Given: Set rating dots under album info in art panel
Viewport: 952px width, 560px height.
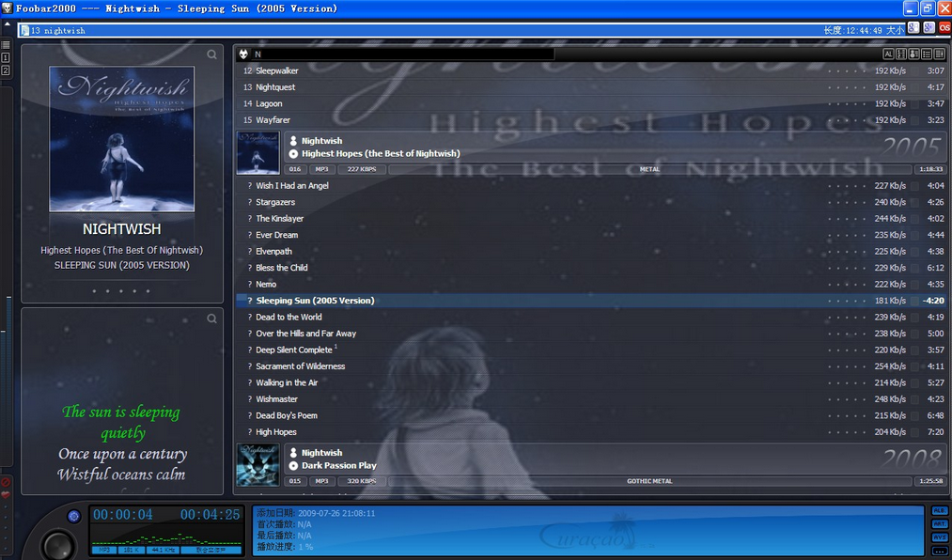Looking at the screenshot, I should click(x=121, y=291).
